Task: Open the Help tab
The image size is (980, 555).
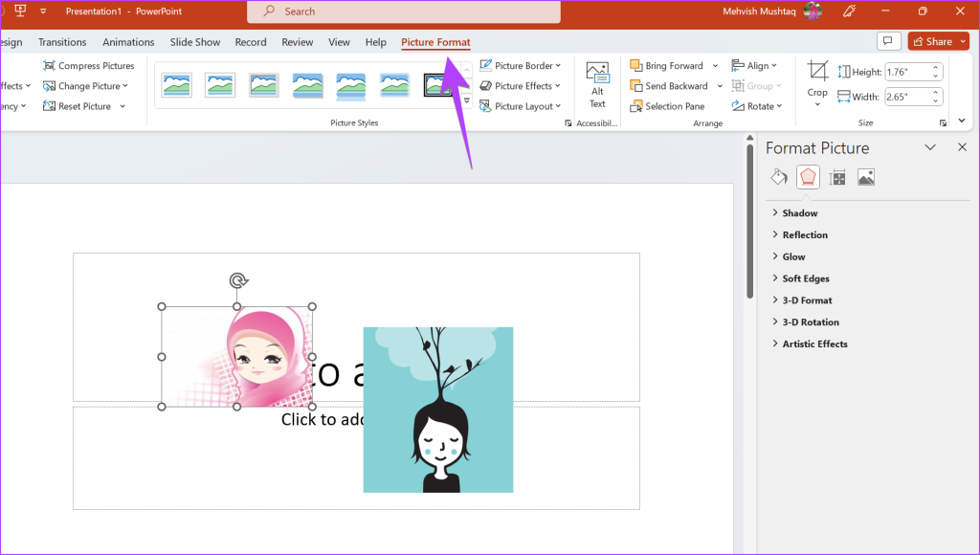Action: (x=375, y=42)
